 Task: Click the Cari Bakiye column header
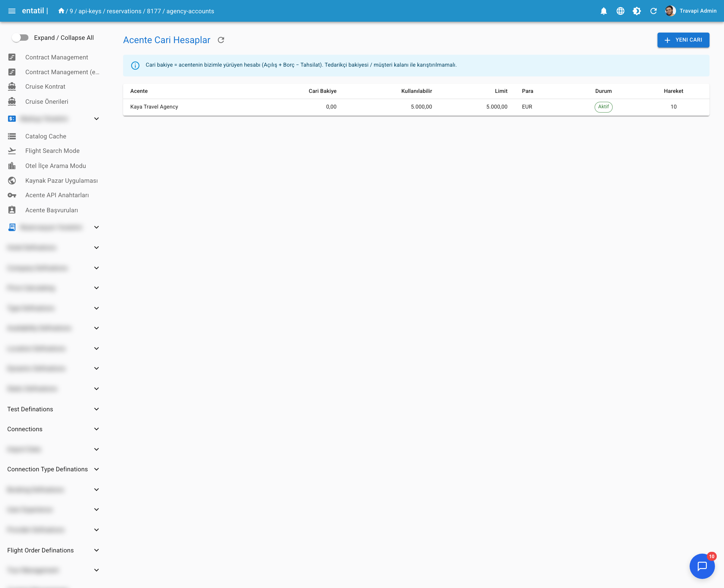322,91
